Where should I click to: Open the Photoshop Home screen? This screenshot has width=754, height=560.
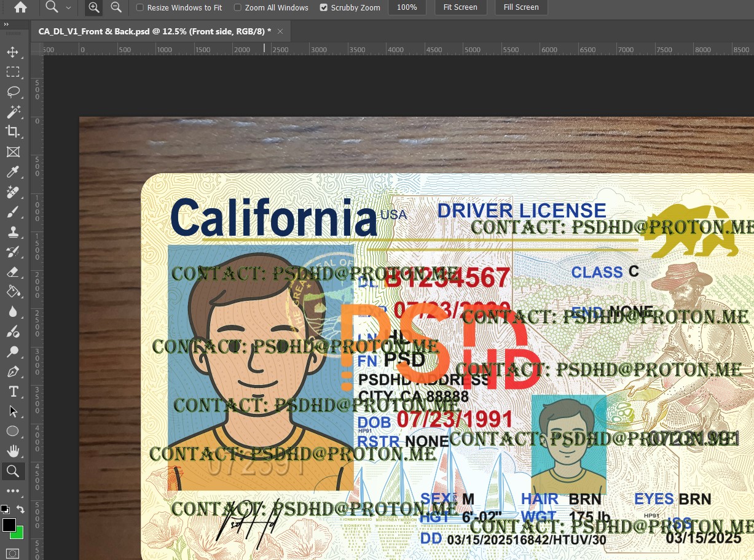[x=21, y=7]
